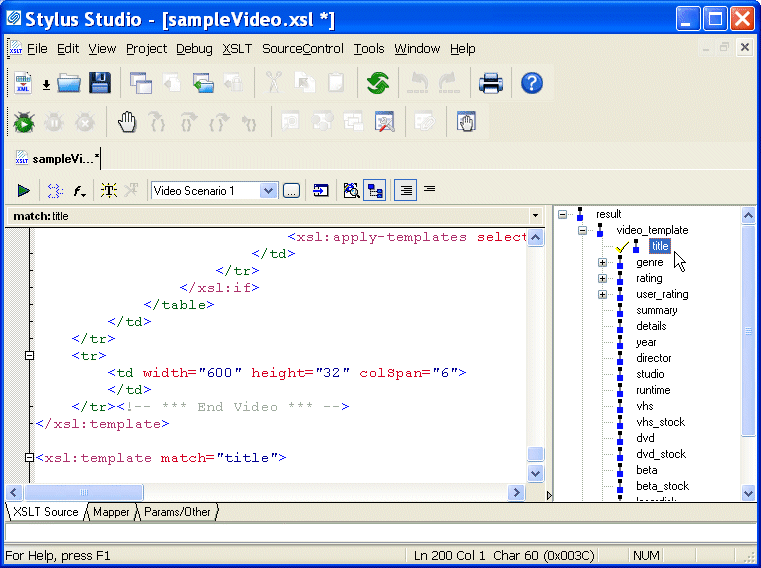Open Help with the question mark icon
This screenshot has height=568, width=761.
tap(532, 83)
